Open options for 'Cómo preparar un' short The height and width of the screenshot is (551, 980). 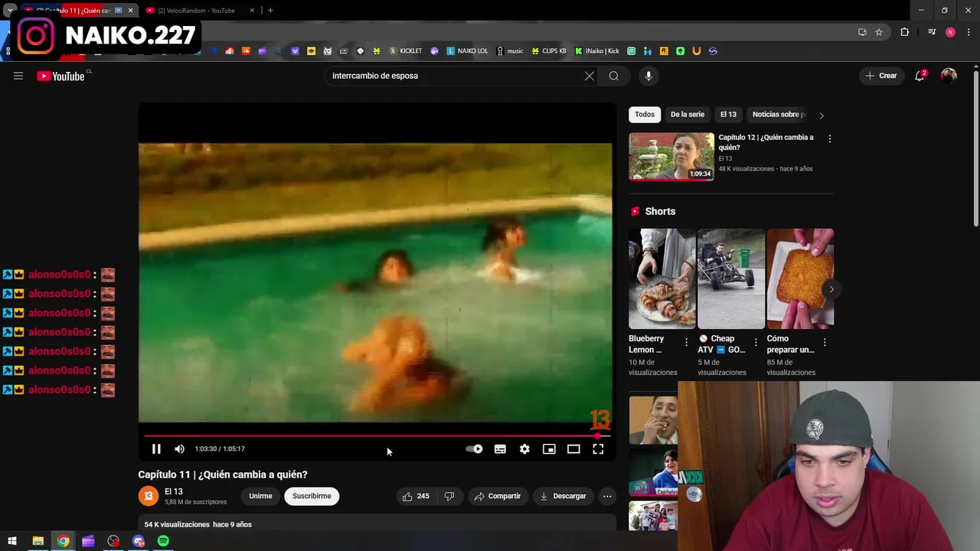pyautogui.click(x=825, y=342)
